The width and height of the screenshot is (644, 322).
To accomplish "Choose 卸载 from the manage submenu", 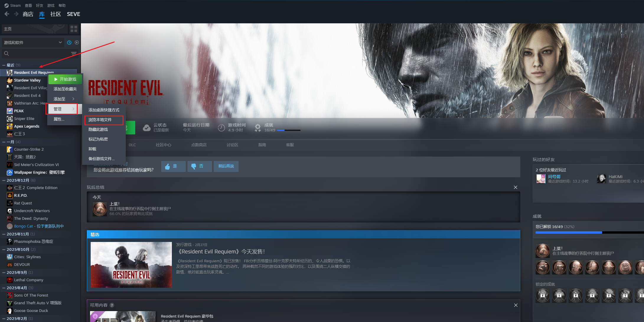I will pyautogui.click(x=92, y=149).
